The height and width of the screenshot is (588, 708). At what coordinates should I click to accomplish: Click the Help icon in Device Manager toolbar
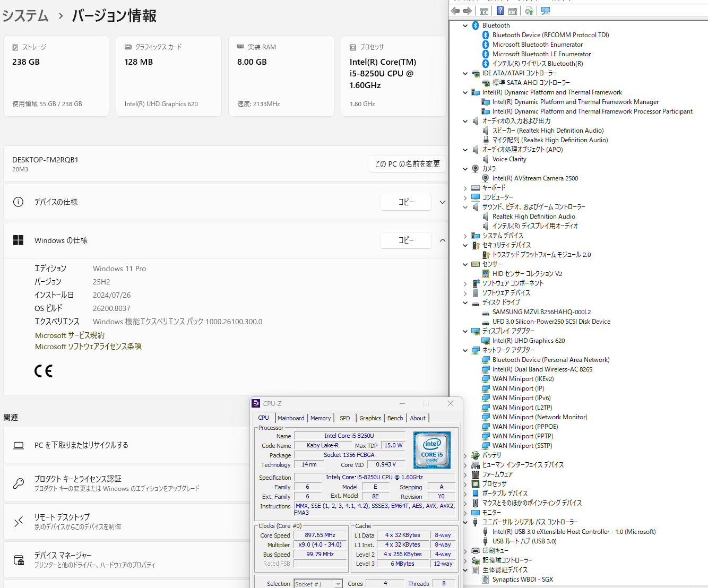500,11
